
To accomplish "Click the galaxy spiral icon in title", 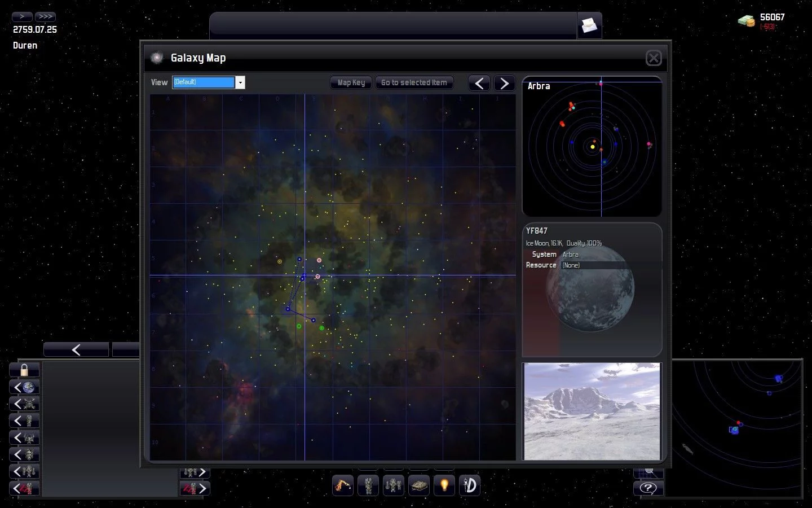I will 157,58.
